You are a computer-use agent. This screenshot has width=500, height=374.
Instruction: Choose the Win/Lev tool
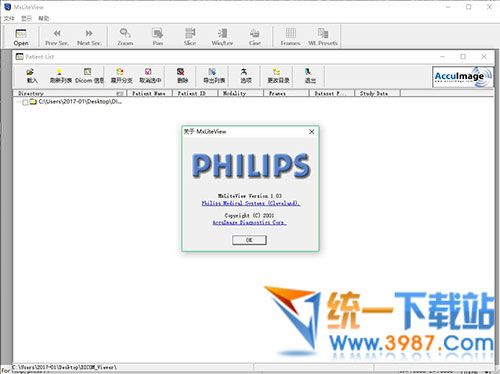pos(222,37)
